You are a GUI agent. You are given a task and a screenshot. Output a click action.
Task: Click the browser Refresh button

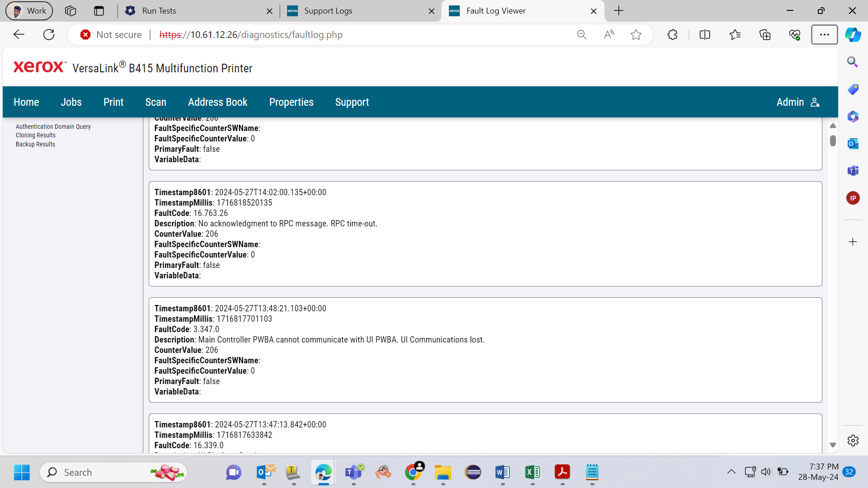(x=49, y=35)
